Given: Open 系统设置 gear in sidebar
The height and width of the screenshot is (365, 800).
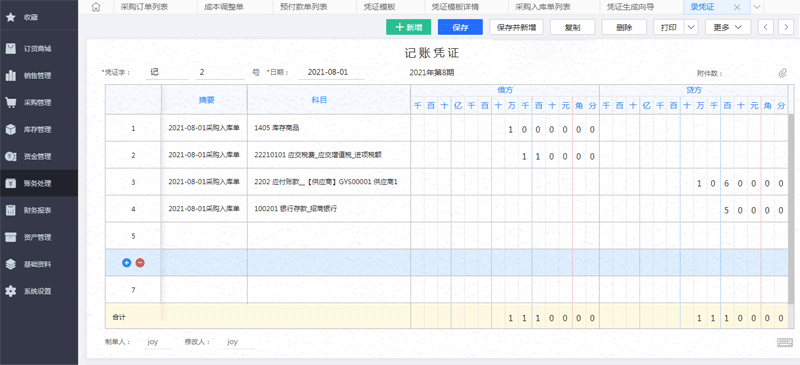Looking at the screenshot, I should pos(10,291).
